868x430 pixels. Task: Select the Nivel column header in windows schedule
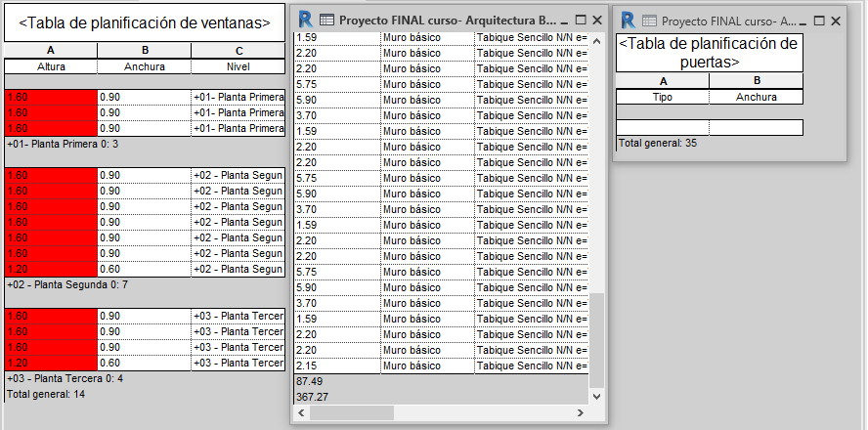pos(239,66)
